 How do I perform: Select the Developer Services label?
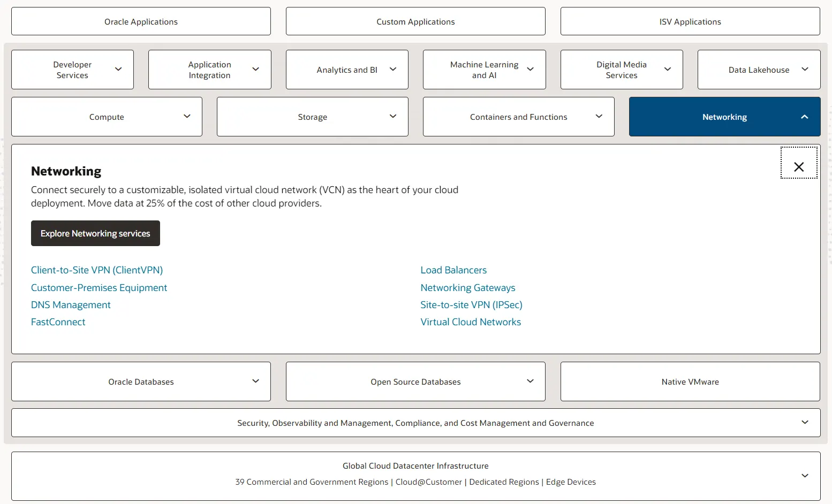click(72, 70)
